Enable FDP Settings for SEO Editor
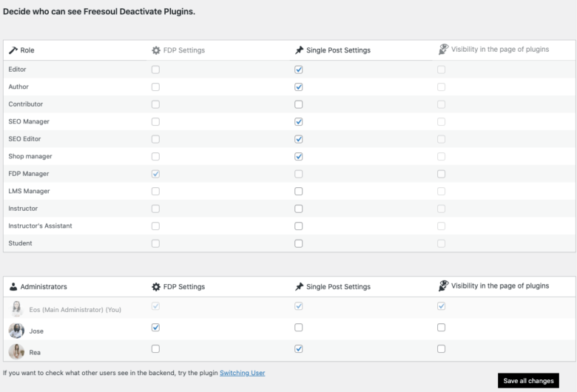Viewport: 577px width, 392px height. 155,139
